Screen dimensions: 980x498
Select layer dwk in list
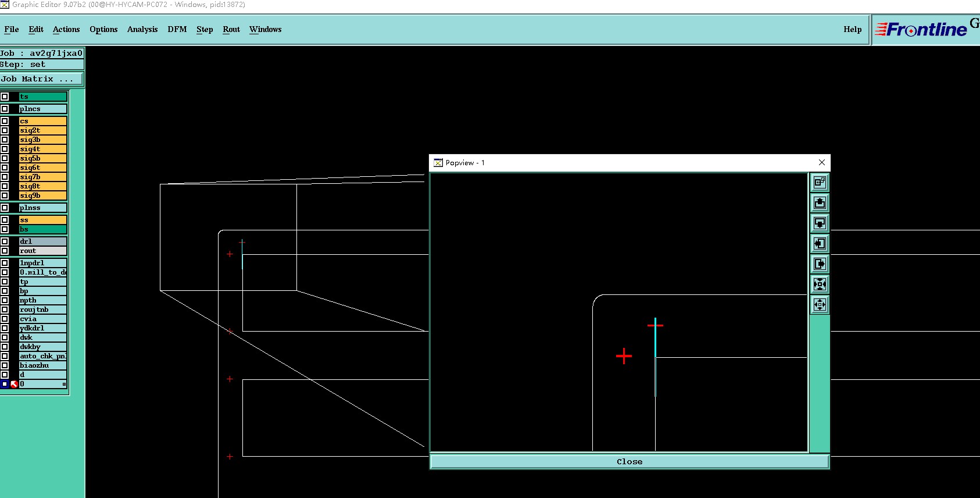pyautogui.click(x=43, y=337)
